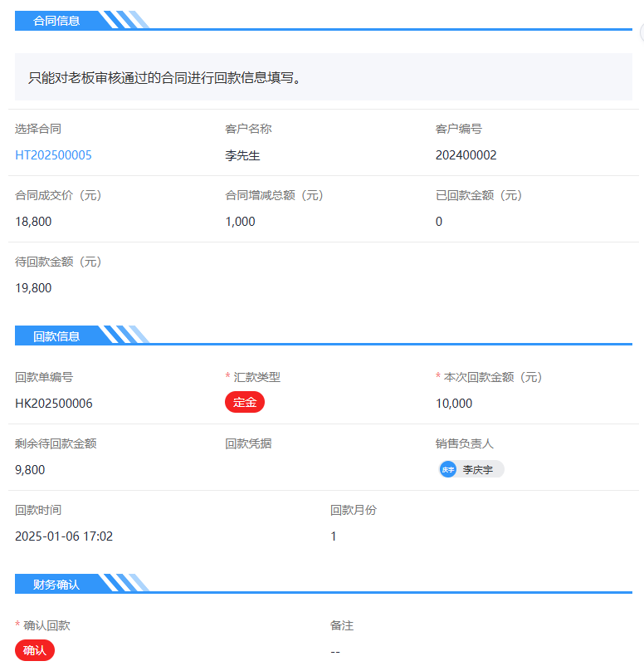Screen dimensions: 644x671
Task: Open contract link HT202500005
Action: [53, 155]
